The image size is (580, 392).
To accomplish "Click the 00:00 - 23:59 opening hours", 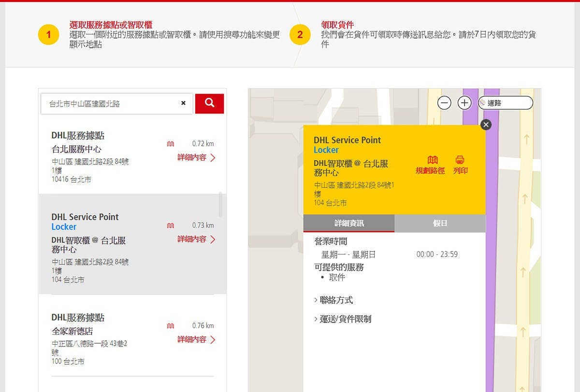I will [437, 254].
